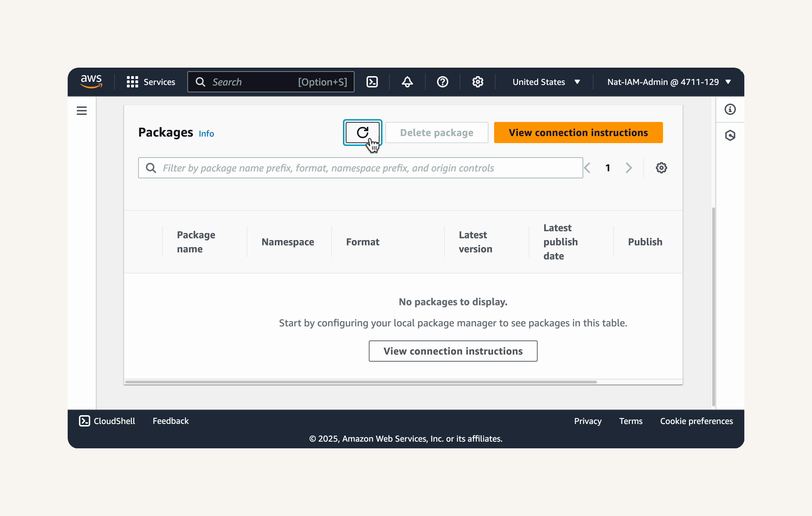Open table preferences gear
Image resolution: width=812 pixels, height=516 pixels.
(x=662, y=168)
